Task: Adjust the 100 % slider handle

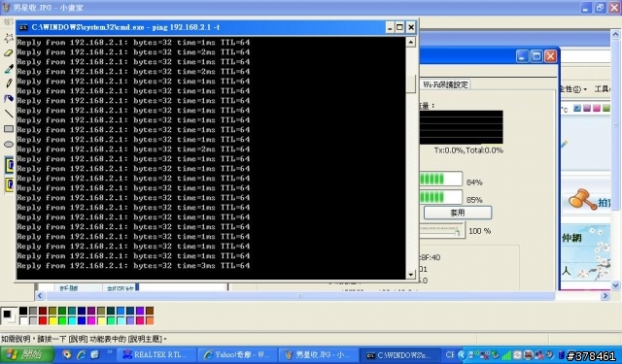Action: click(x=458, y=232)
